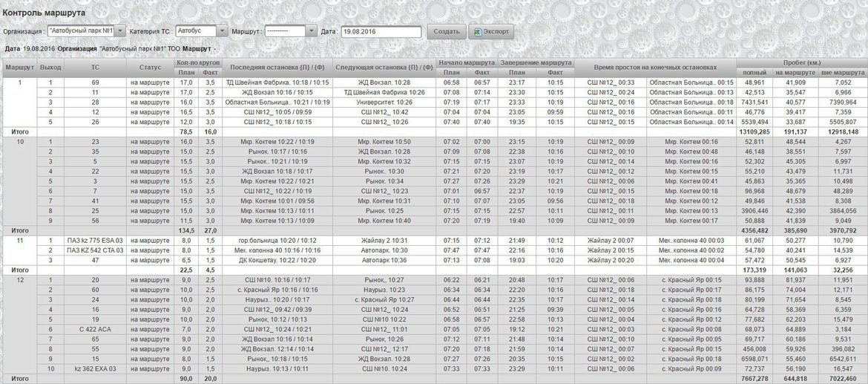Select the вне маршрута sub-header
The width and height of the screenshot is (868, 384).
click(844, 73)
